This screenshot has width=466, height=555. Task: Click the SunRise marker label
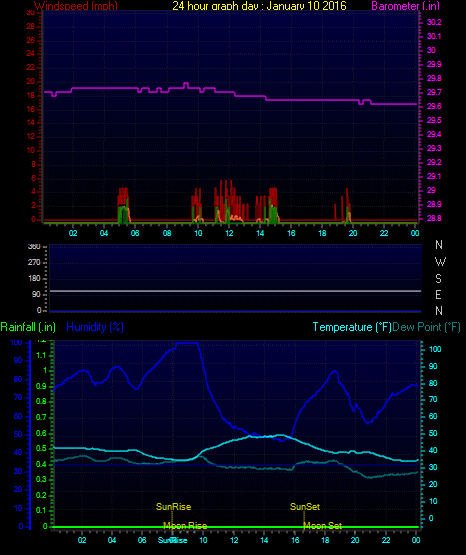173,507
